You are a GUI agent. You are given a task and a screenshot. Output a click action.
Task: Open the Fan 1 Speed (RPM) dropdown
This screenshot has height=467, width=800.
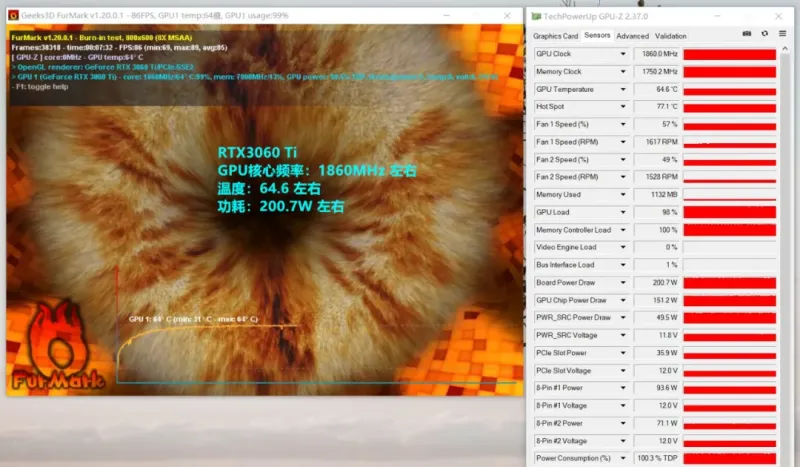click(623, 142)
